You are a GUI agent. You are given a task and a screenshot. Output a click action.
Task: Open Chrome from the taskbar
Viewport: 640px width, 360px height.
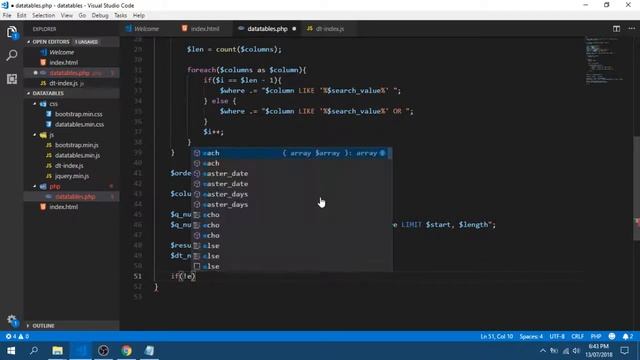126,351
